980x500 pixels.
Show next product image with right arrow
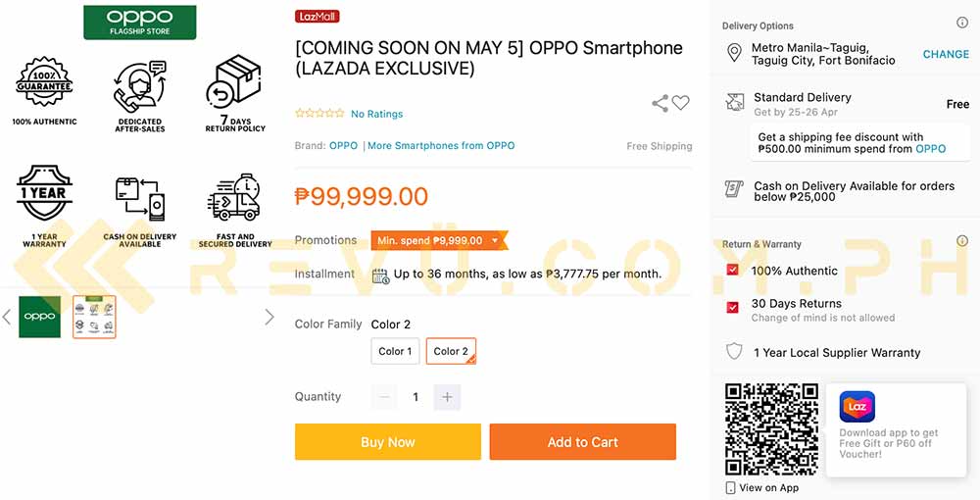(269, 318)
